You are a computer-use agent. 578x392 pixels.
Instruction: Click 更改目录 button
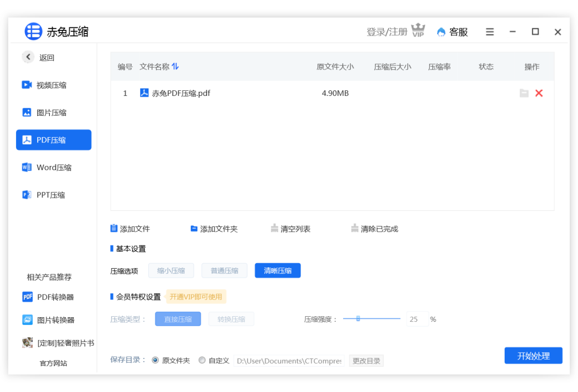[366, 361]
